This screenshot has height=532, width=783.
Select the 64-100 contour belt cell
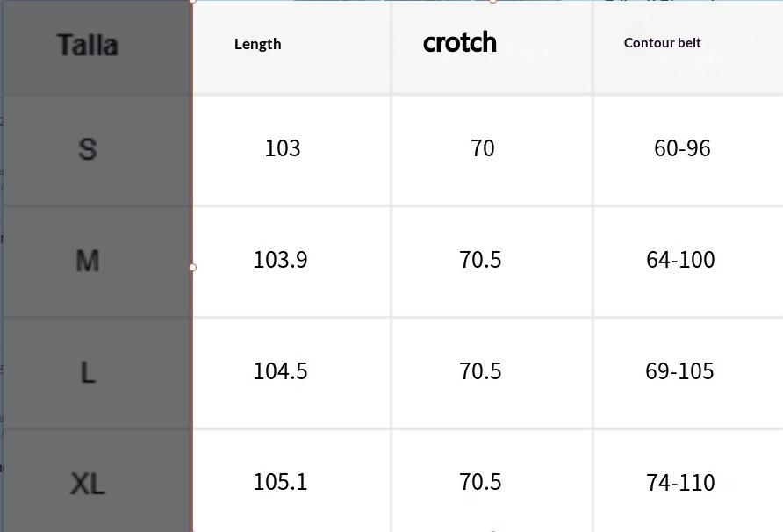tap(680, 260)
